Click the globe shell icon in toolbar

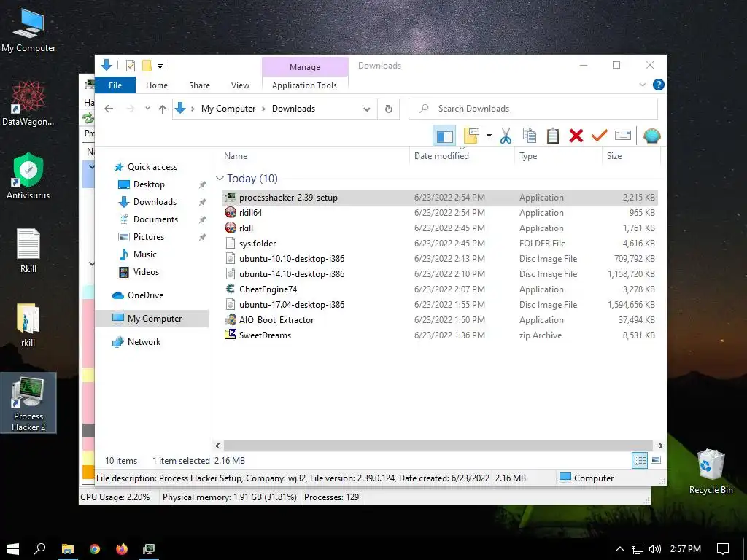tap(651, 136)
